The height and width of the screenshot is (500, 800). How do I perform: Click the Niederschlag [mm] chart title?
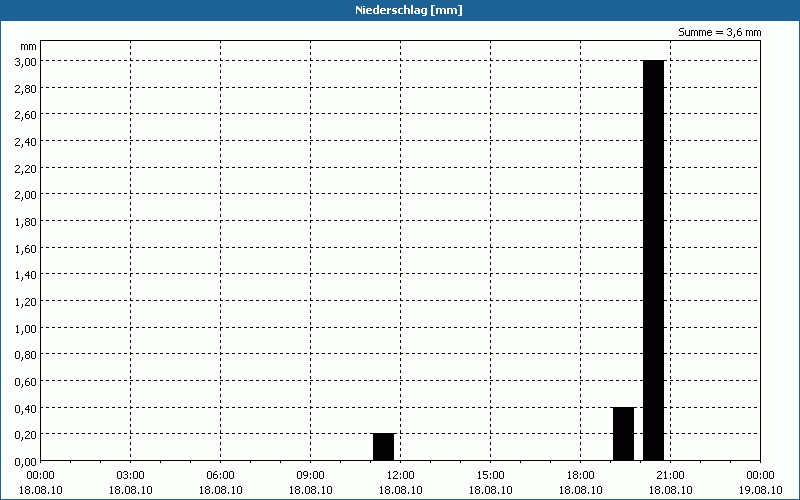[x=409, y=10]
